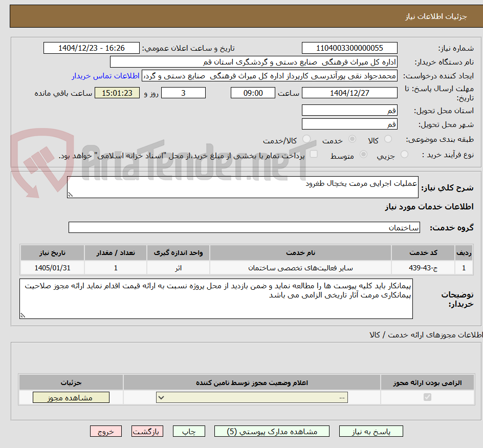Click the اطلاعات خدمات مورد نیاز heading
Screen dimensions: 483x448
(429, 206)
